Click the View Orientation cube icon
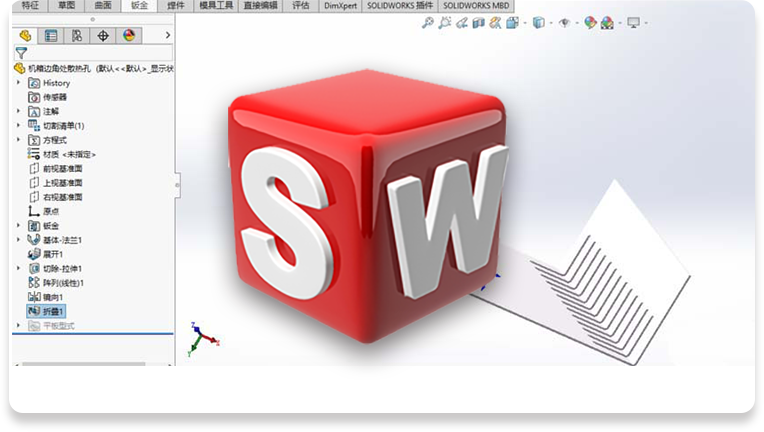The width and height of the screenshot is (764, 432). pos(512,23)
